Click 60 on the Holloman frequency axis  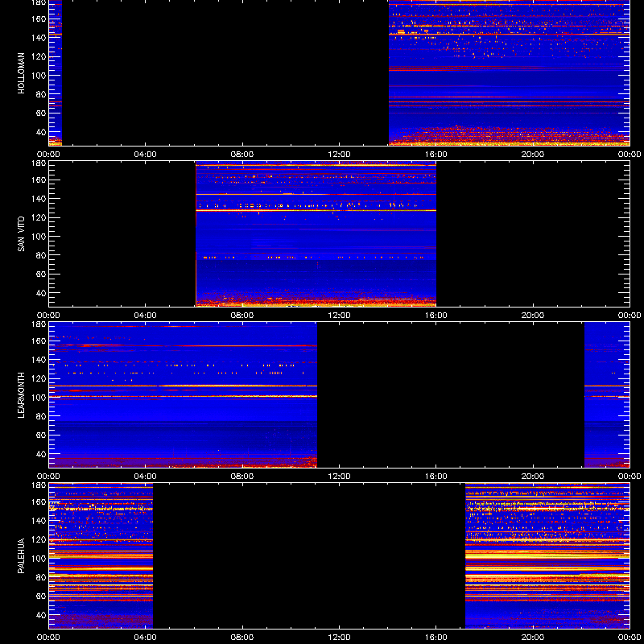[x=43, y=114]
